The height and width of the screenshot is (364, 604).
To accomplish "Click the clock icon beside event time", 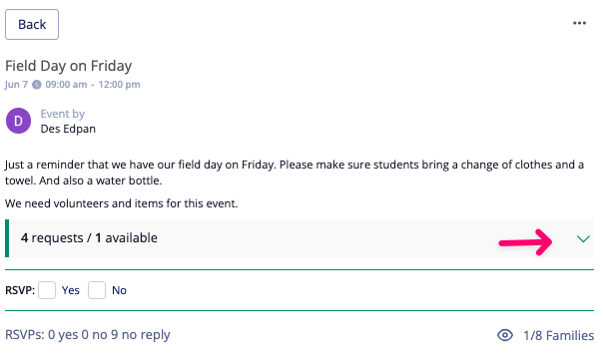I will [x=37, y=84].
